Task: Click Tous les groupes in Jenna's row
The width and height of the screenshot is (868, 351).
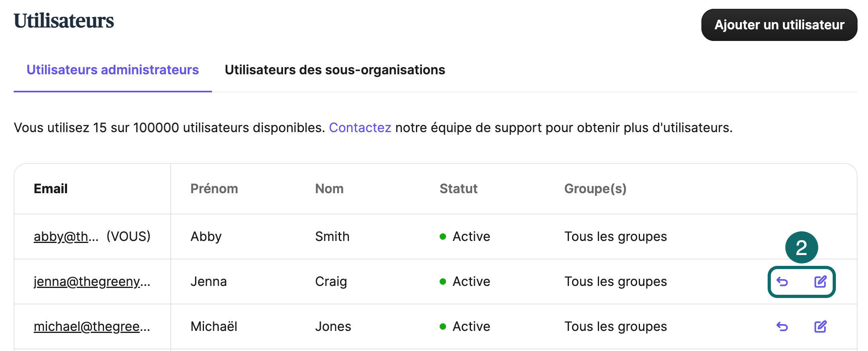Action: point(615,282)
